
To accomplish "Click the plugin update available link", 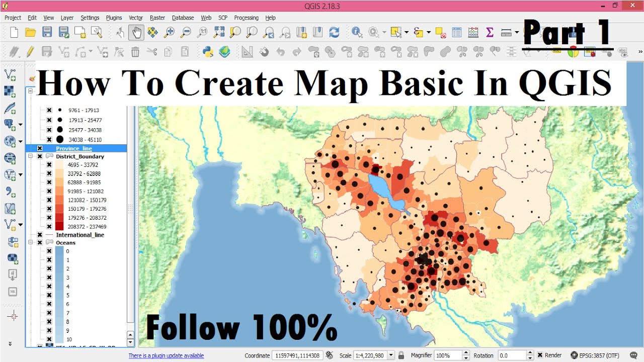I will [x=166, y=355].
